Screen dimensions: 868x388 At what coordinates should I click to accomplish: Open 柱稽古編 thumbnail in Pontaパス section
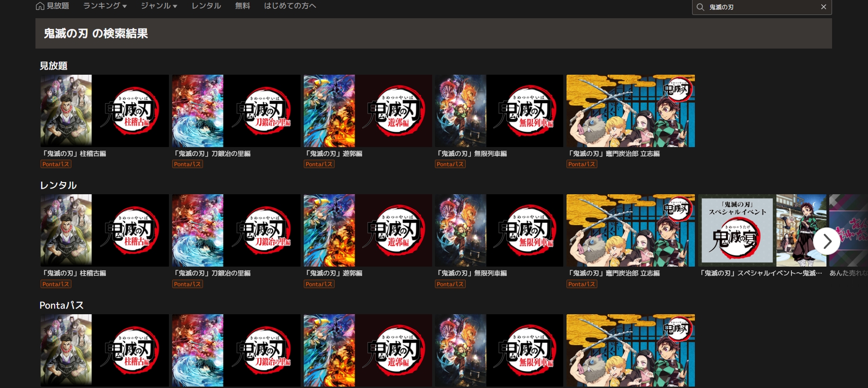[105, 350]
